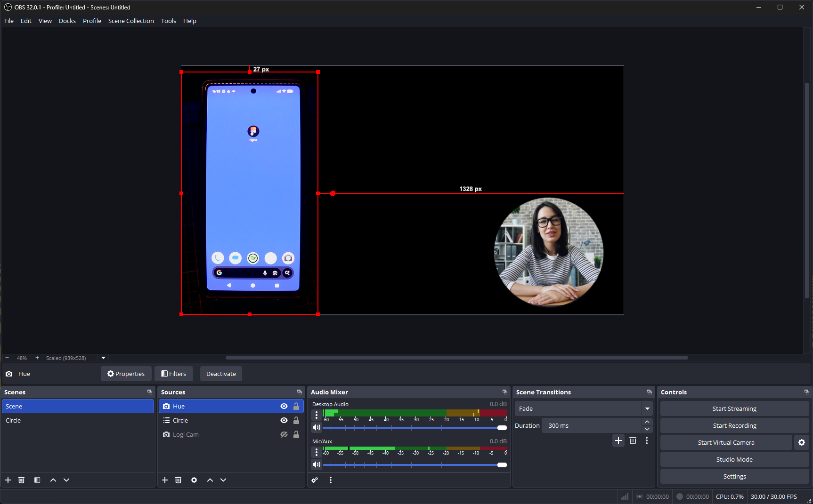Open Filters for Hue source
The width and height of the screenshot is (813, 504).
pyautogui.click(x=174, y=374)
